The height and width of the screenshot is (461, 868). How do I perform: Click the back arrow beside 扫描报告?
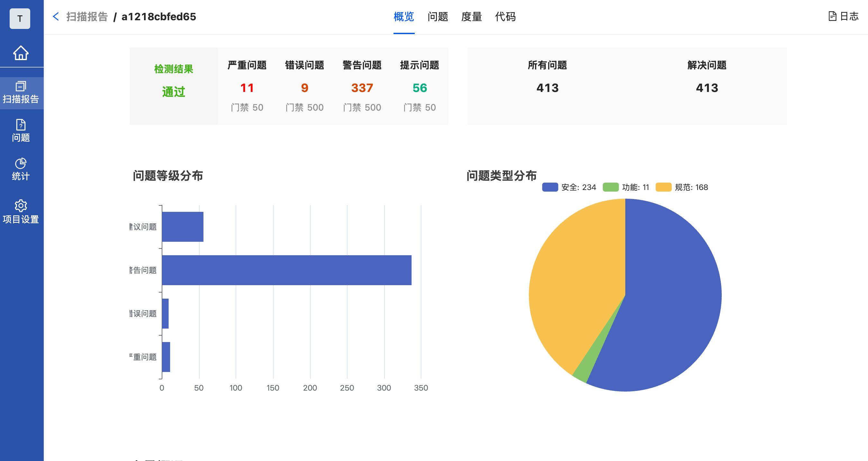[x=56, y=16]
